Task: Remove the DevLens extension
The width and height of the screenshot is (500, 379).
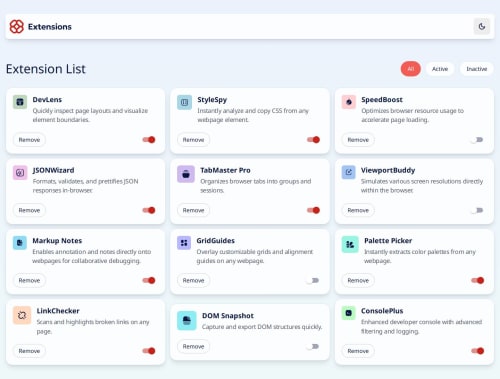Action: [x=29, y=140]
